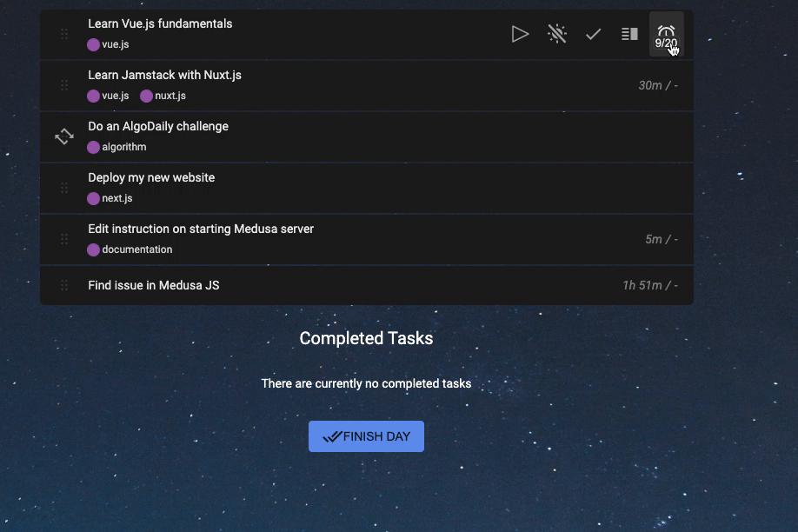Click the drag handle next to Deploy my new website
Viewport: 798px width, 532px height.
tap(63, 188)
